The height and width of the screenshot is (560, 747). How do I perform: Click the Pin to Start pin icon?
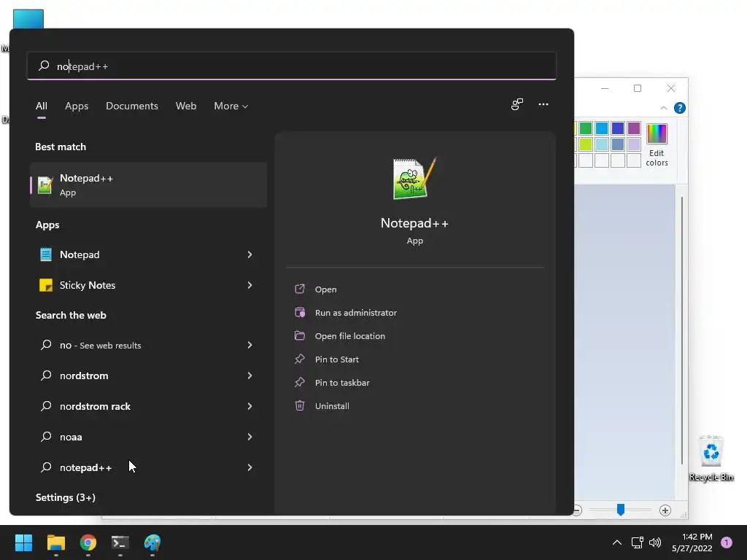tap(300, 359)
